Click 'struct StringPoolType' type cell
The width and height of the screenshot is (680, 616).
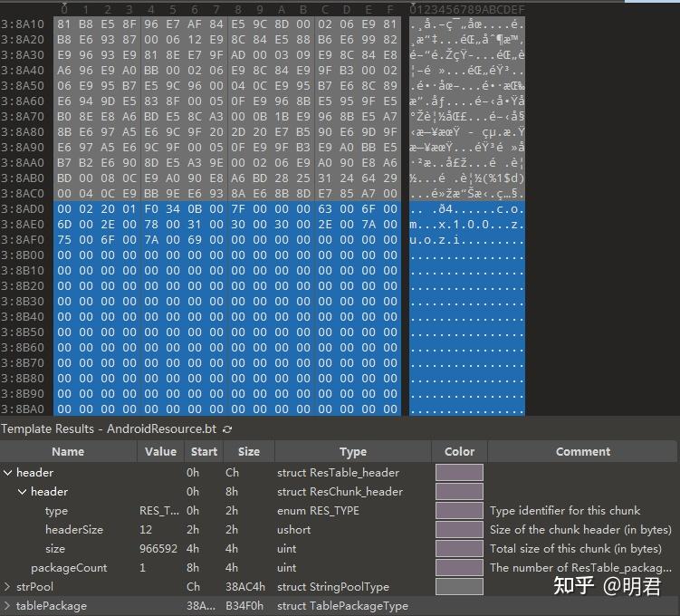click(x=333, y=586)
